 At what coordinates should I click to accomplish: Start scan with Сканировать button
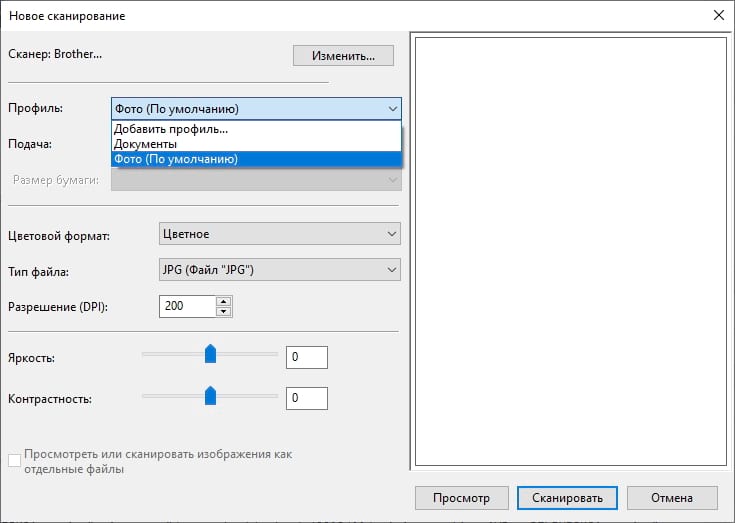point(567,498)
